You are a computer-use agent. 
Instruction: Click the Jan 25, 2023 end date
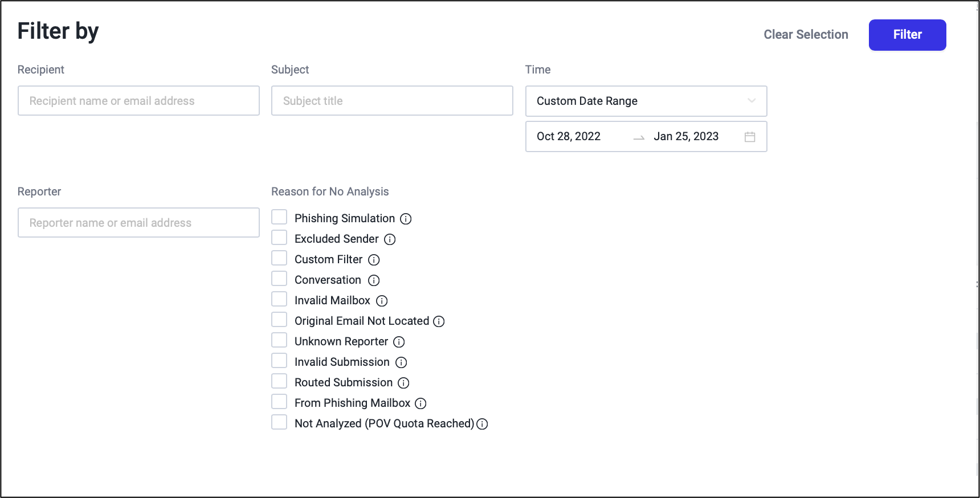click(686, 137)
